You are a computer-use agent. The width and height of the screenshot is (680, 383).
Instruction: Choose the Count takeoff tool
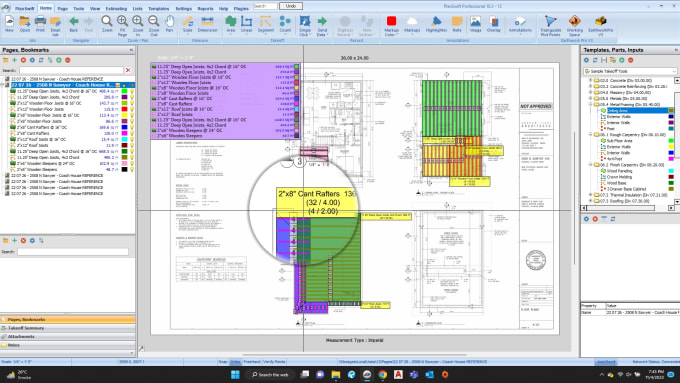tap(285, 24)
